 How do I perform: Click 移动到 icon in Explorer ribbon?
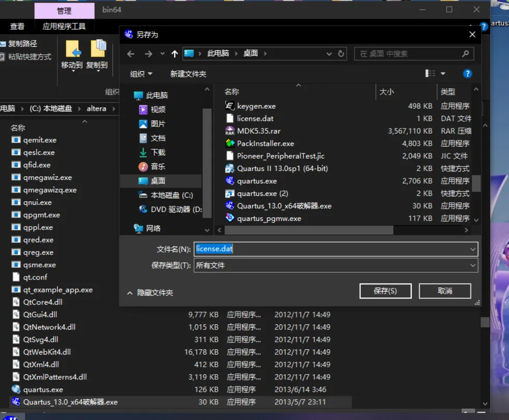tap(72, 55)
